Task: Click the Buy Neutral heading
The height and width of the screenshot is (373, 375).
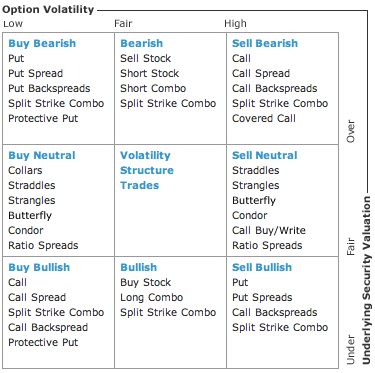Action: (x=42, y=155)
